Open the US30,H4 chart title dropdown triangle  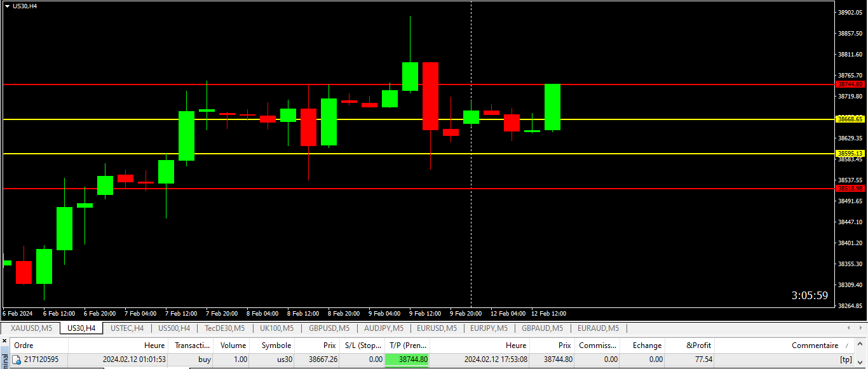pyautogui.click(x=7, y=6)
